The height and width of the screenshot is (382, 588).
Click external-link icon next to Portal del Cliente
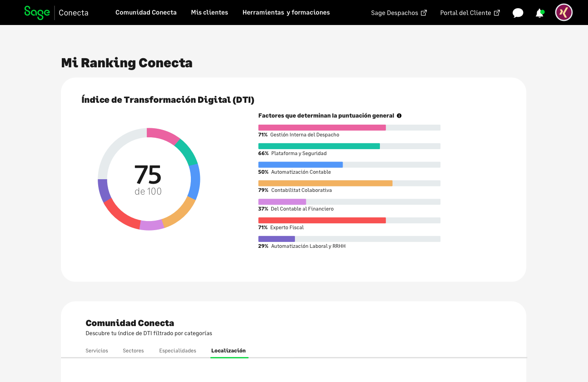click(x=497, y=13)
